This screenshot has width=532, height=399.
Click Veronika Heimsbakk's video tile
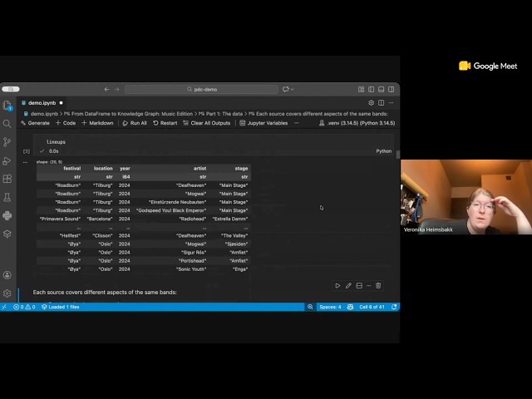tap(466, 197)
